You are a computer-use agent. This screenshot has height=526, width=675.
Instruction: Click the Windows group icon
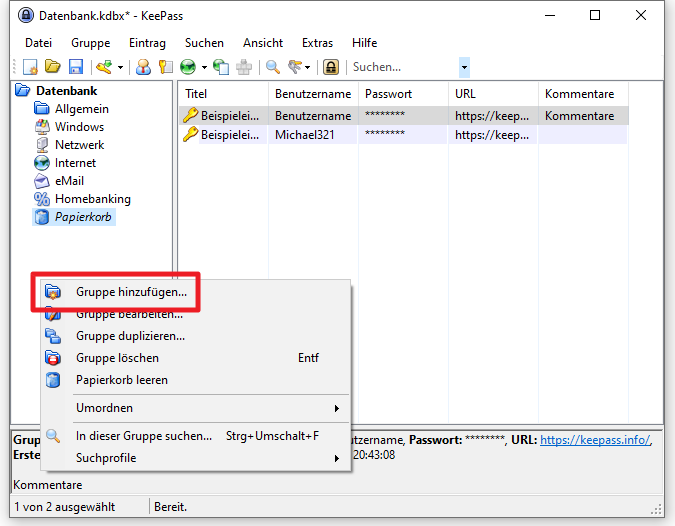point(42,127)
